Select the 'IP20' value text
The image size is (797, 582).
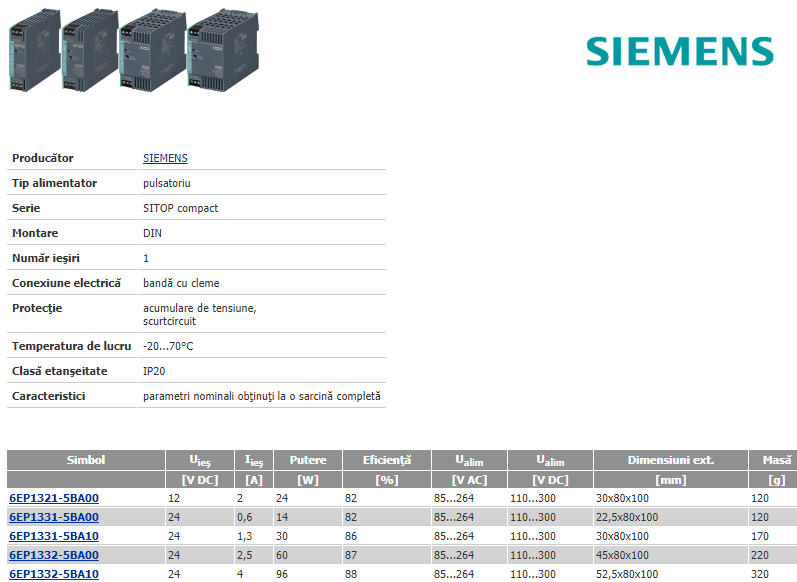pyautogui.click(x=154, y=371)
